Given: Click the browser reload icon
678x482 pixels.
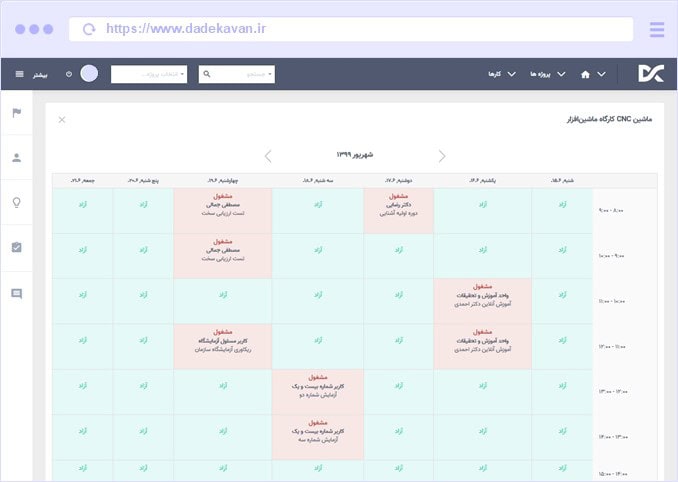Looking at the screenshot, I should 89,30.
